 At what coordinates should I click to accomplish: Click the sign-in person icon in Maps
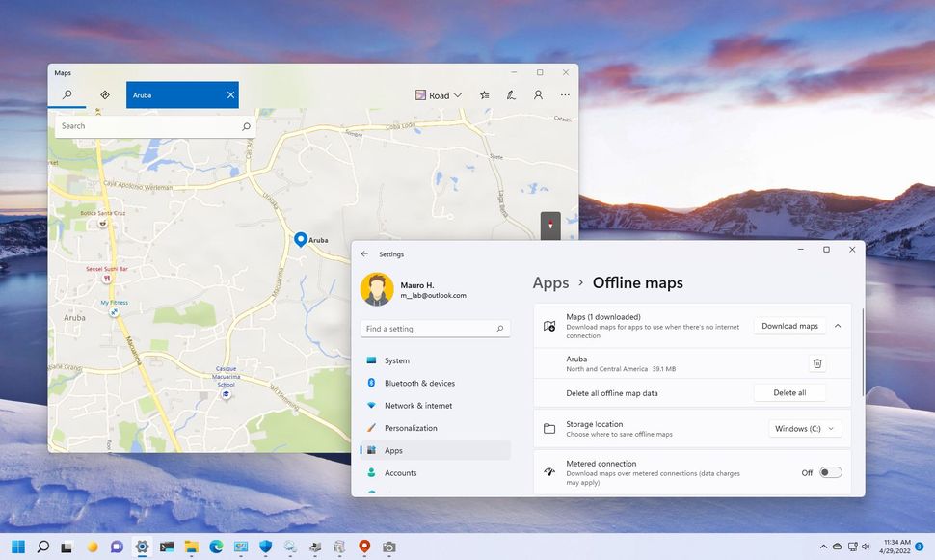pyautogui.click(x=538, y=94)
